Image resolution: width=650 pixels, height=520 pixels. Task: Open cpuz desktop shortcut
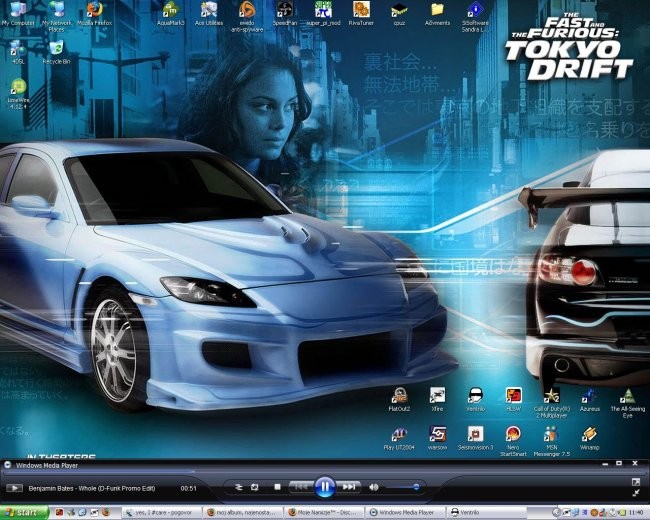click(399, 14)
